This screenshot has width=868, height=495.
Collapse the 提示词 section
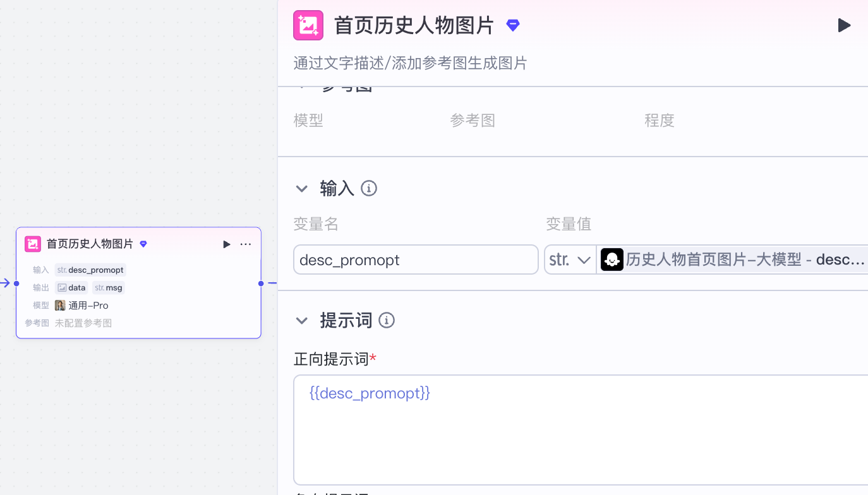[302, 320]
